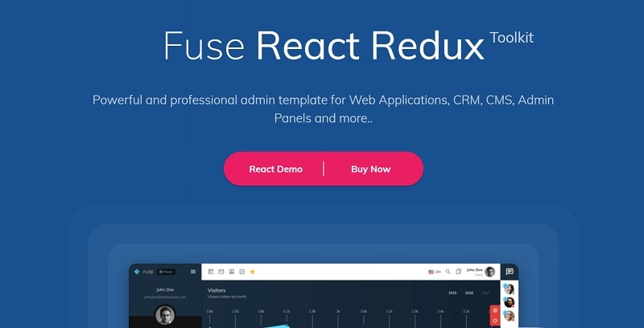Open the EN language flag selector

point(435,272)
